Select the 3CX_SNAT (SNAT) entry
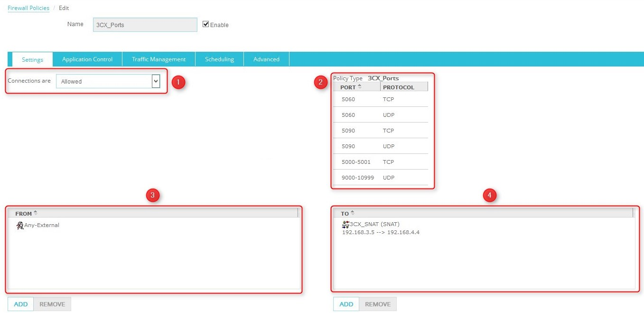The image size is (644, 313). point(374,224)
